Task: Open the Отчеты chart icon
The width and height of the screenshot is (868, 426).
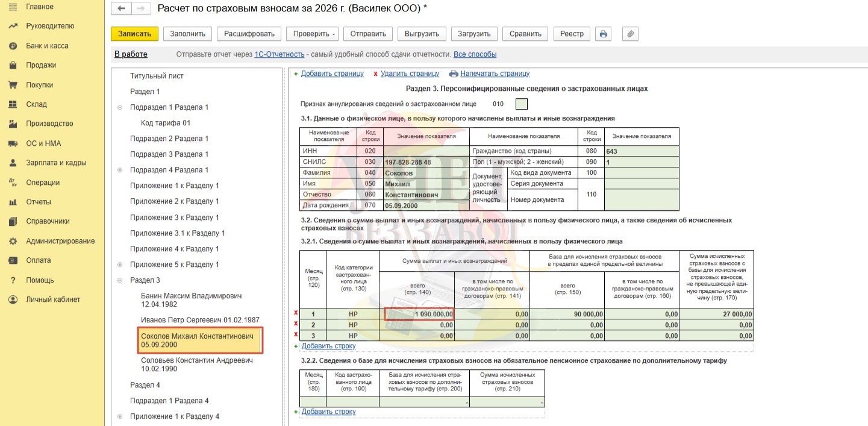Action: (x=13, y=202)
